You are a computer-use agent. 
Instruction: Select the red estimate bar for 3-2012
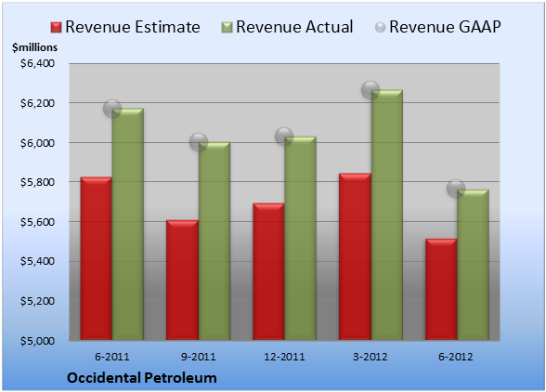tap(355, 256)
